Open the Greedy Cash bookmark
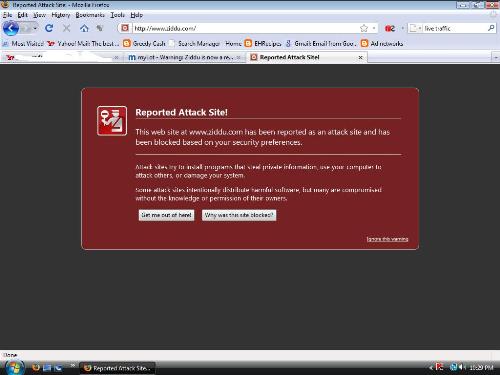The image size is (500, 375). pyautogui.click(x=144, y=43)
